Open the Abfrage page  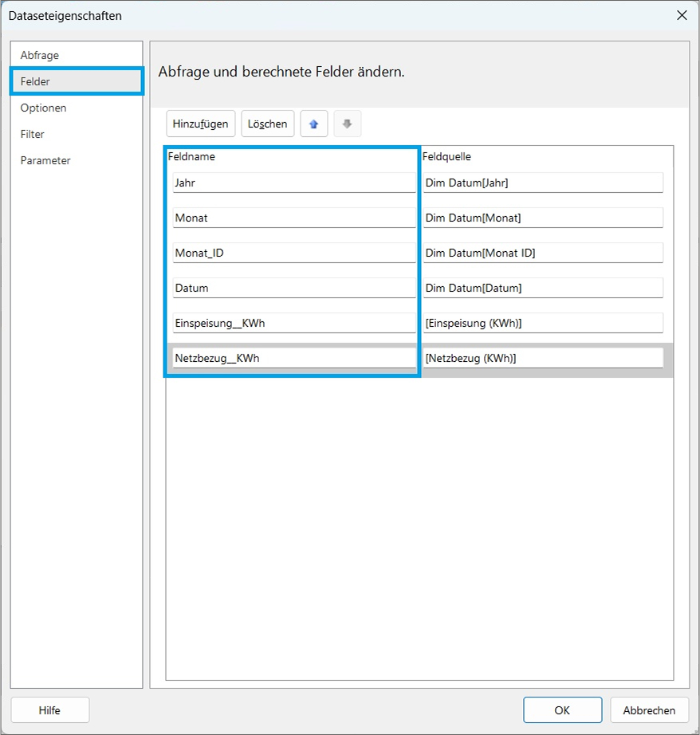[x=40, y=55]
